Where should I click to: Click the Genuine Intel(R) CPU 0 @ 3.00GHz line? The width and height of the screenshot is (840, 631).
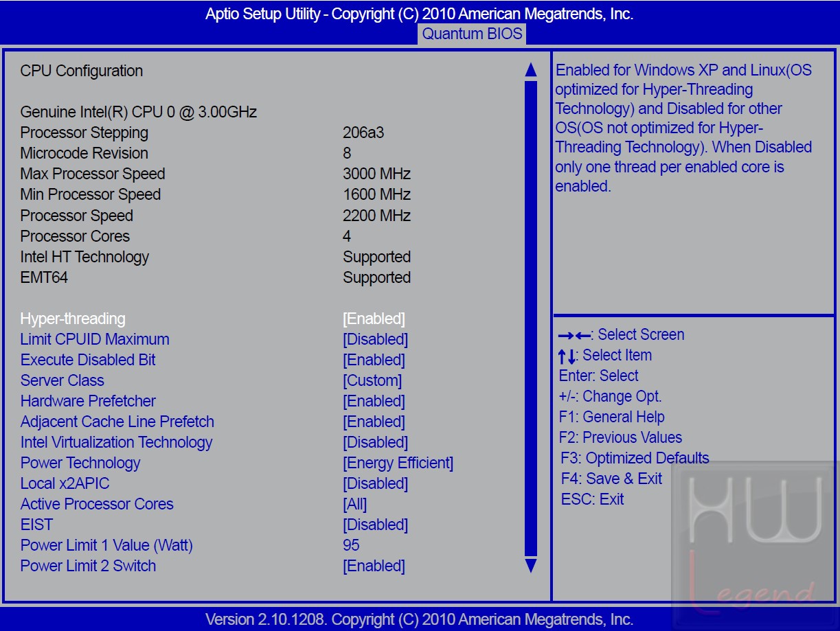pyautogui.click(x=139, y=112)
